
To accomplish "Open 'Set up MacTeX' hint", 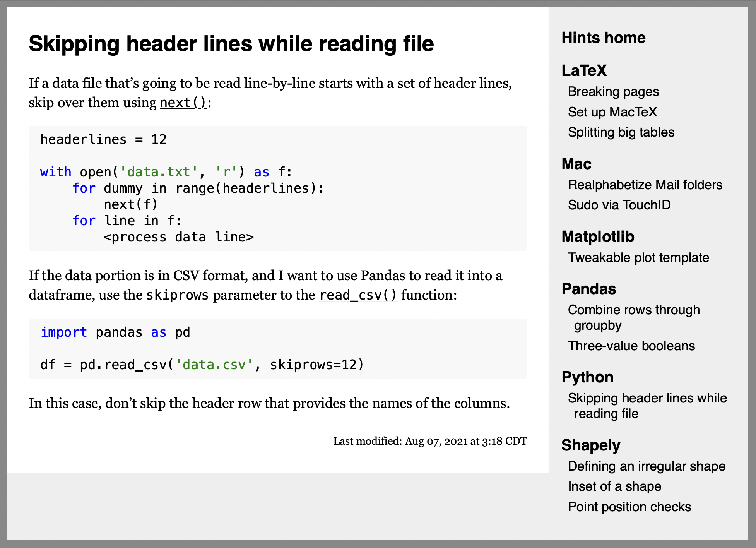I will tap(612, 111).
